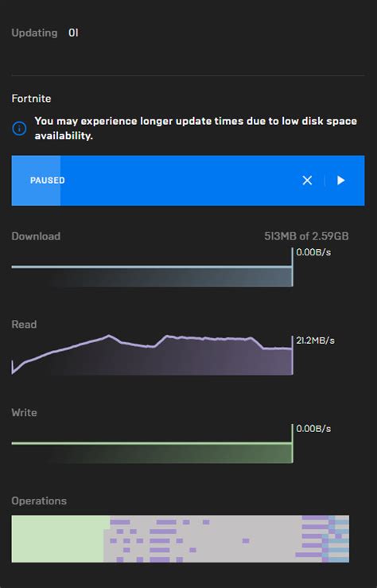Select the Fortnite title text
The image size is (377, 588).
click(x=32, y=99)
